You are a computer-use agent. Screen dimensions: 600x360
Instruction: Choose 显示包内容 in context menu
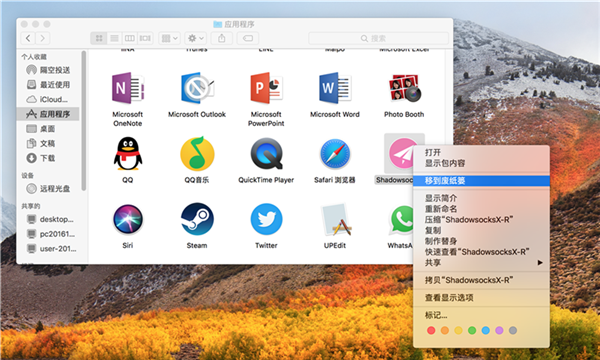[481, 163]
